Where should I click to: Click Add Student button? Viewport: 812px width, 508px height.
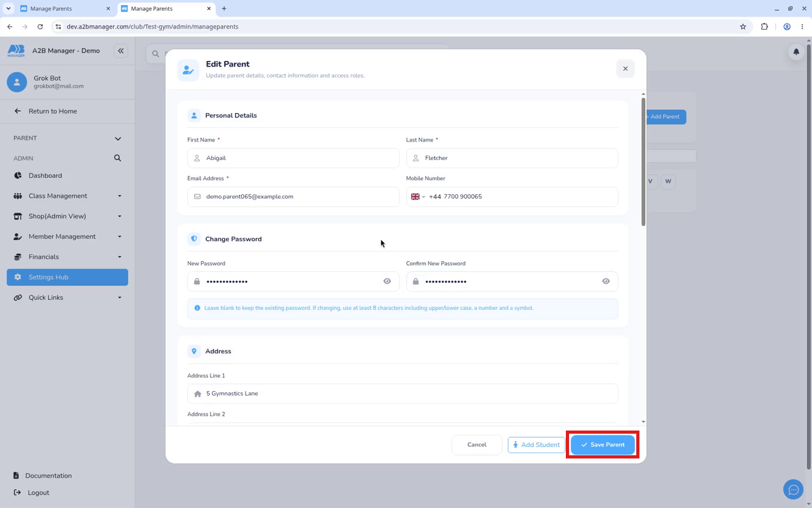tap(536, 445)
